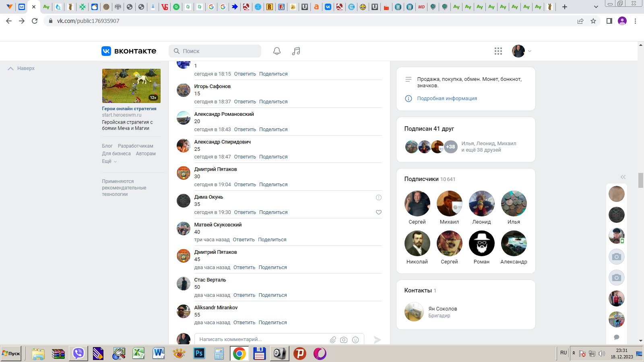Screen dimensions: 644x362
Task: Share Александр Романовский's comment
Action: coord(273,130)
